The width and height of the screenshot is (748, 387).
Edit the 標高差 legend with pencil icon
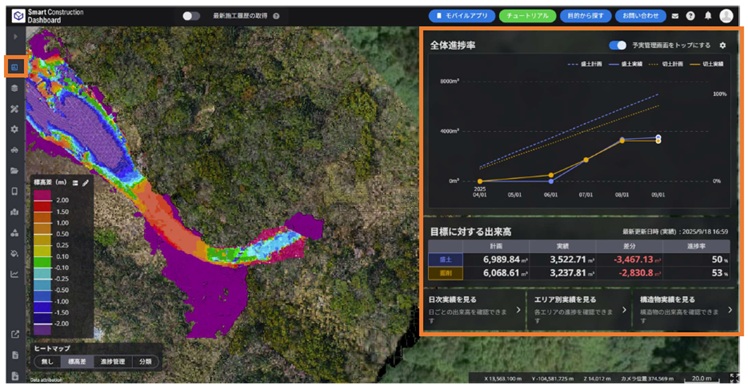click(85, 183)
